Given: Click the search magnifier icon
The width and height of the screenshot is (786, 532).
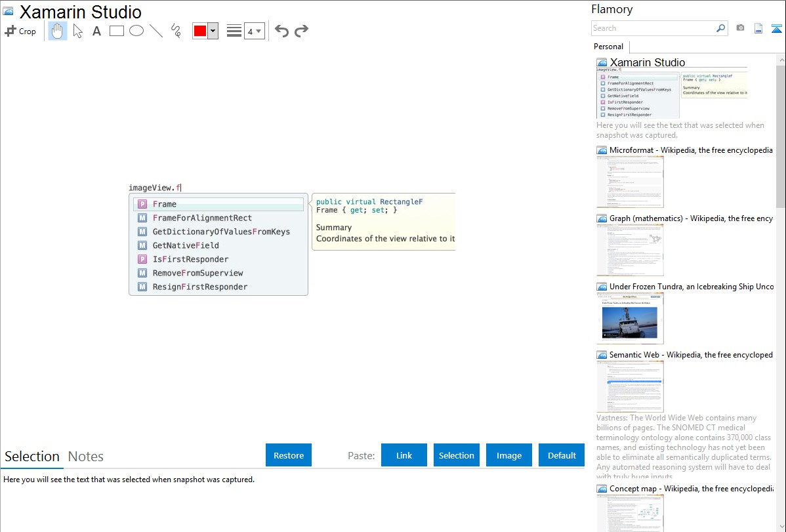Looking at the screenshot, I should [721, 28].
